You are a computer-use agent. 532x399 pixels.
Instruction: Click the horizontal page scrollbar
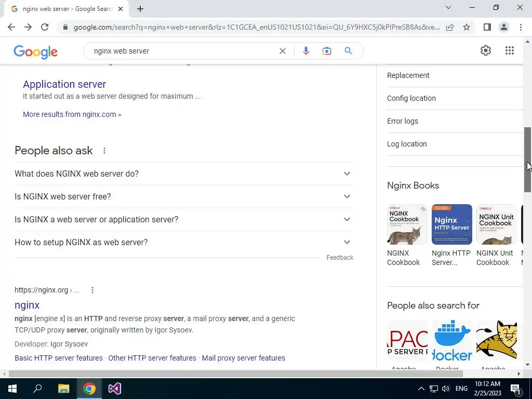point(235,374)
